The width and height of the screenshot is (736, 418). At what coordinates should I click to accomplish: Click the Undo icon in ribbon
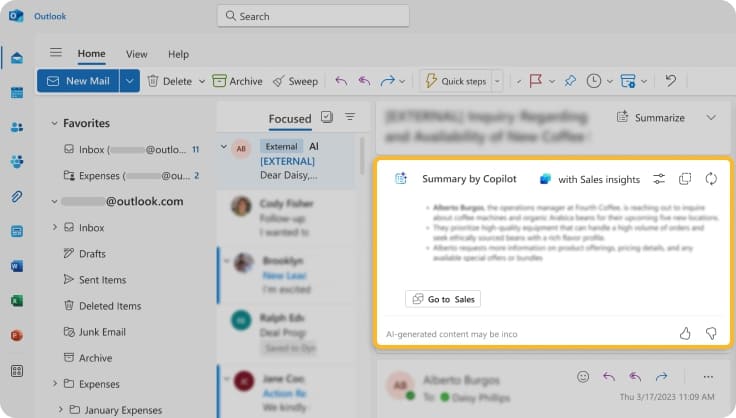tap(671, 81)
